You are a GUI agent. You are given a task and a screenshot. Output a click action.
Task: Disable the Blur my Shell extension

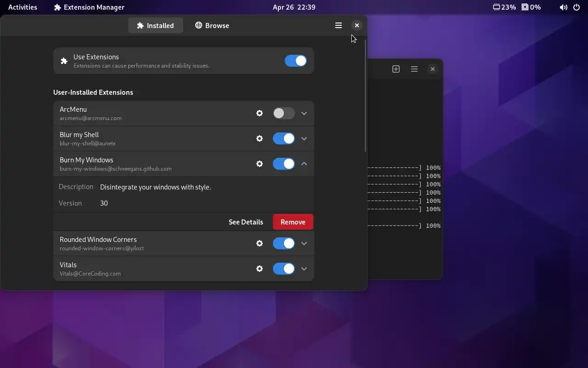click(283, 138)
